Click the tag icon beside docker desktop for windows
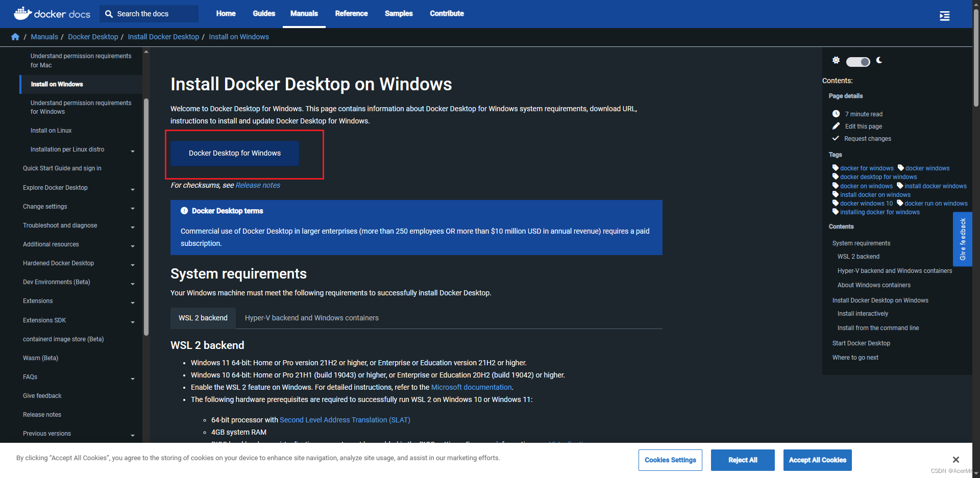 point(836,177)
